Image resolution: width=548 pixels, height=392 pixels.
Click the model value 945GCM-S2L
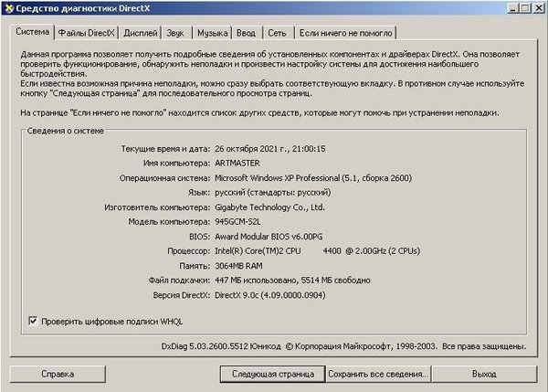tap(237, 222)
